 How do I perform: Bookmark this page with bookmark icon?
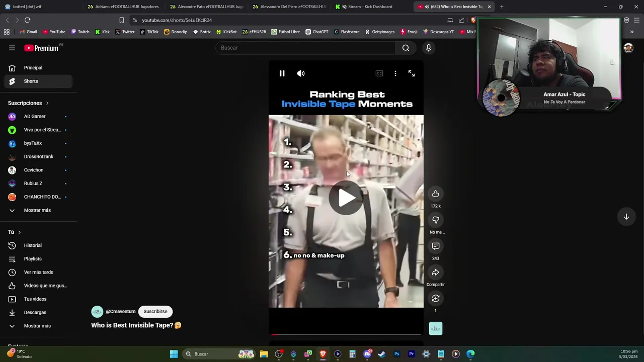[x=121, y=20]
